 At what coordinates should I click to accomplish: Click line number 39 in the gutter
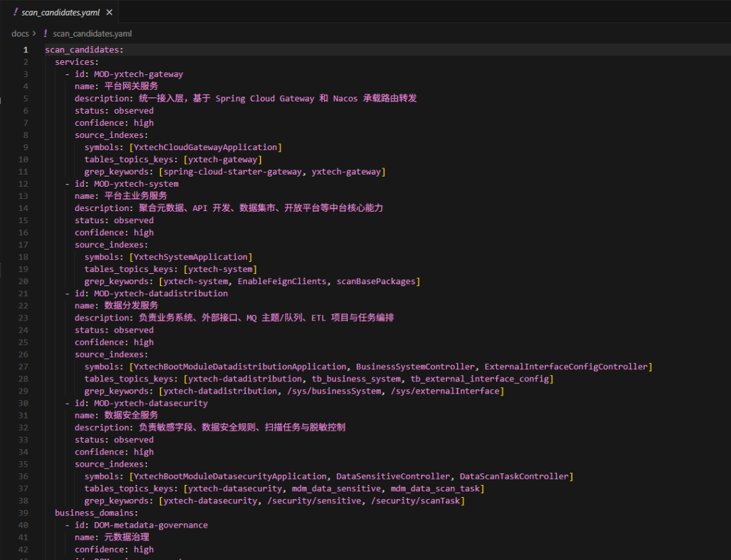tap(23, 513)
